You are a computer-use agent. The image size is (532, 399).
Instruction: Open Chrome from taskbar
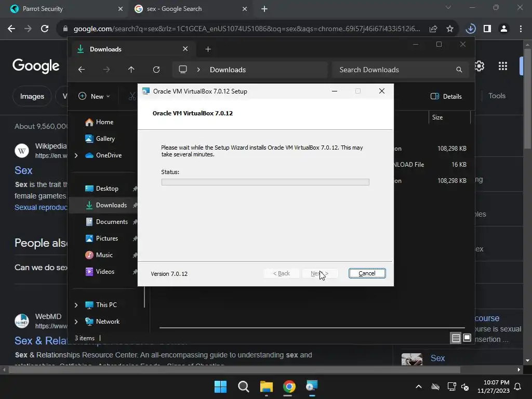[289, 387]
